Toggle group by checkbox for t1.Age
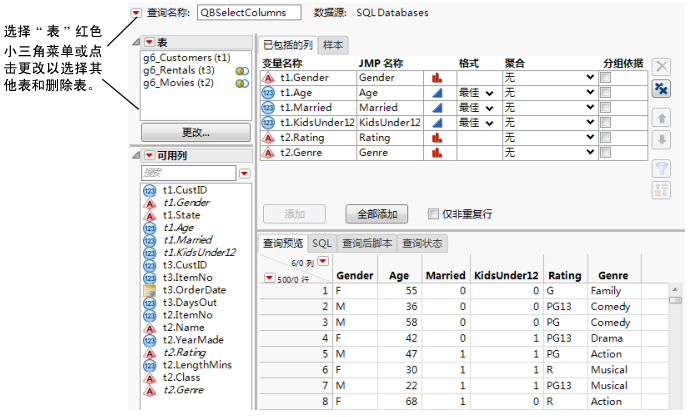This screenshot has height=417, width=692. 606,93
